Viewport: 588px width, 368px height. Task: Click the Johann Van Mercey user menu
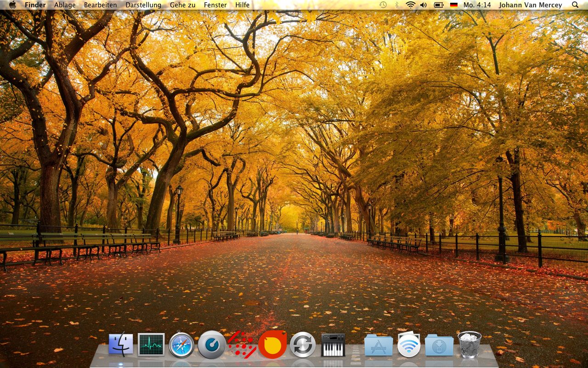530,5
